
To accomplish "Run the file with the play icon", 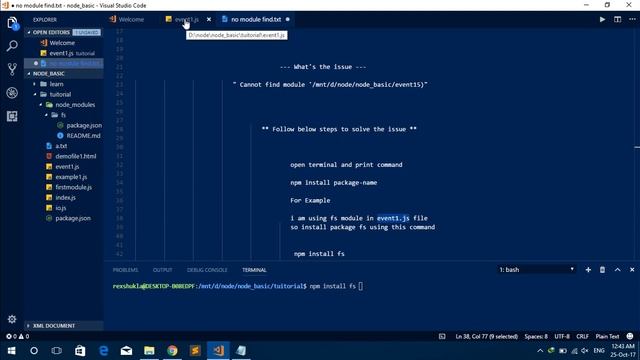I will click(x=602, y=19).
